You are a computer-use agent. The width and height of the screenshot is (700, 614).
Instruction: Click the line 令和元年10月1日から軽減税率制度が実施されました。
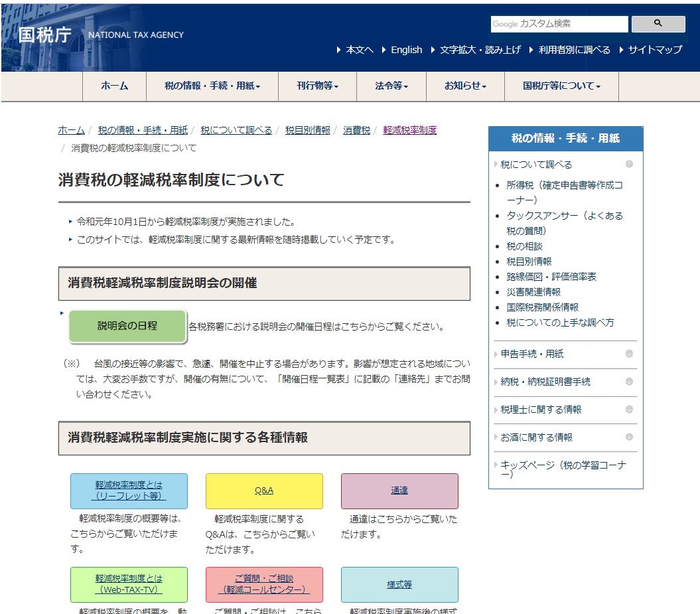click(186, 222)
